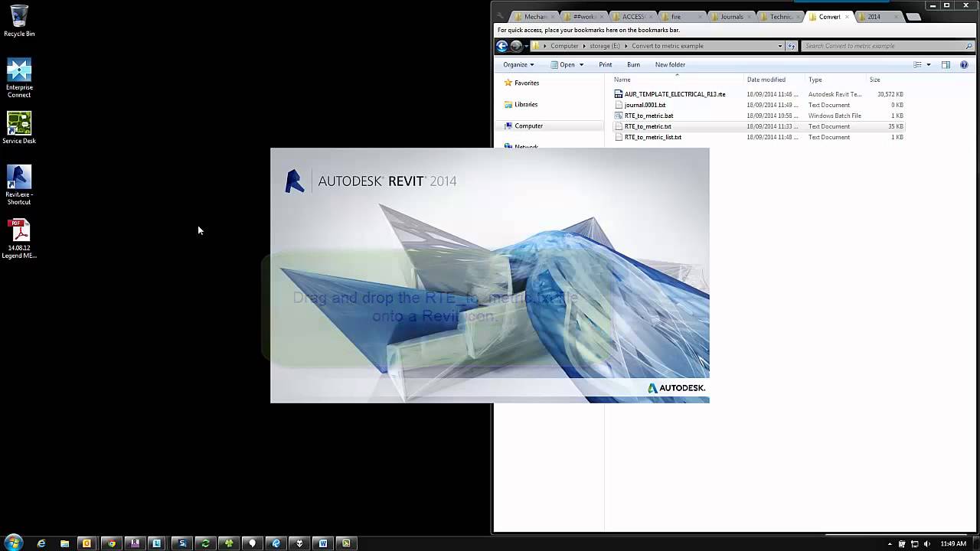Click Print in the Explorer toolbar
This screenshot has height=551, width=980.
point(606,65)
